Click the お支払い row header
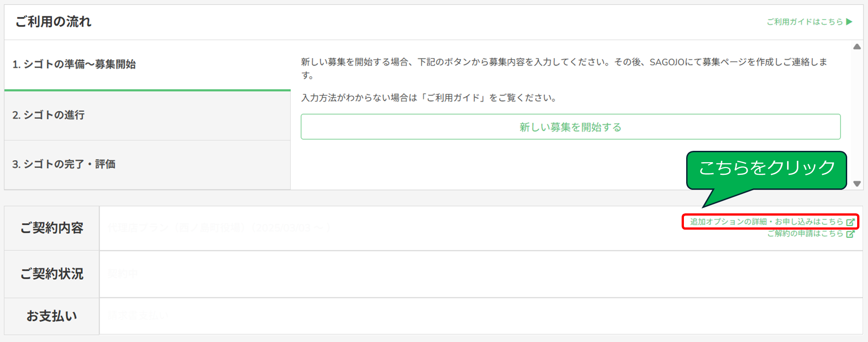 point(52,316)
